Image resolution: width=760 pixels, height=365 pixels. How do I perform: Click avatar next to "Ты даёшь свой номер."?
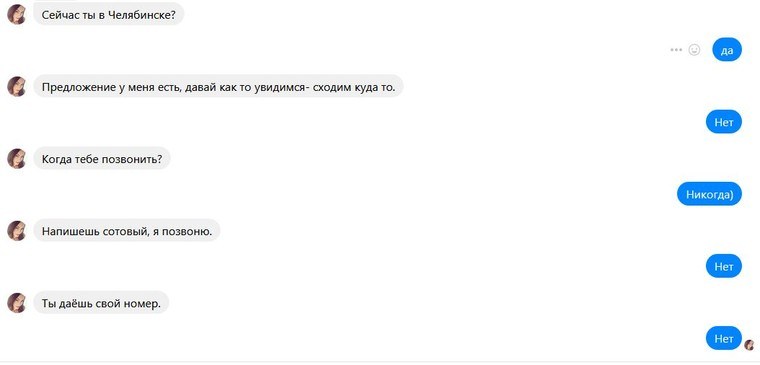click(x=16, y=302)
